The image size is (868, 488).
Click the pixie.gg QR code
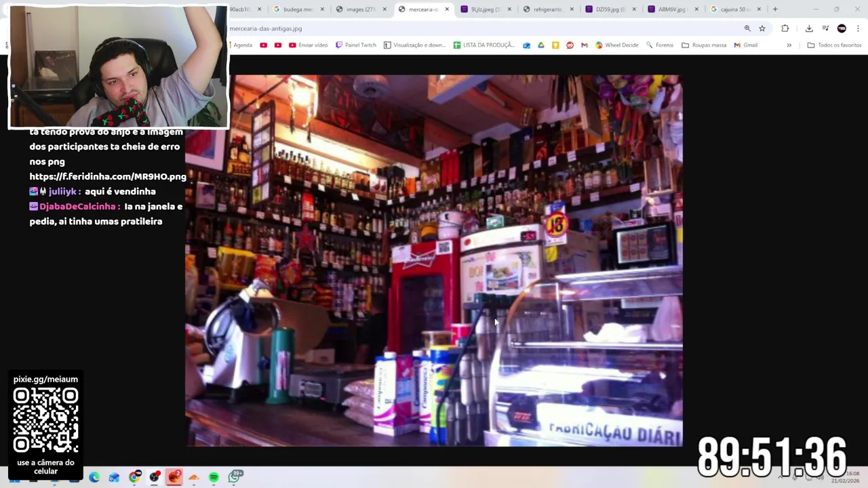pos(45,420)
